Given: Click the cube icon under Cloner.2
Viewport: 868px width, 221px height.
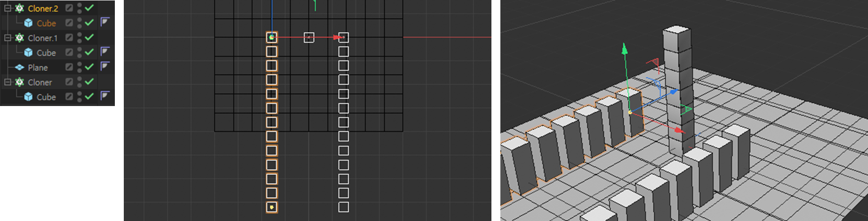Looking at the screenshot, I should 28,23.
